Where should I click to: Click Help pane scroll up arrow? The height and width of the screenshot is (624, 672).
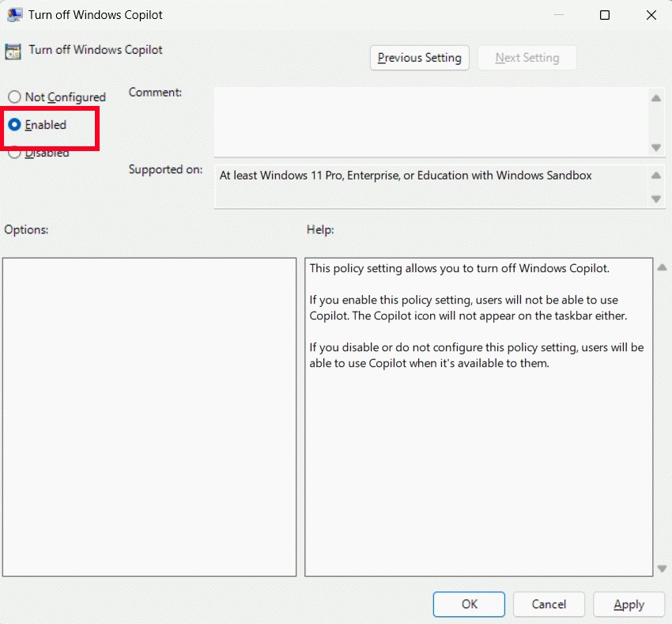[662, 267]
